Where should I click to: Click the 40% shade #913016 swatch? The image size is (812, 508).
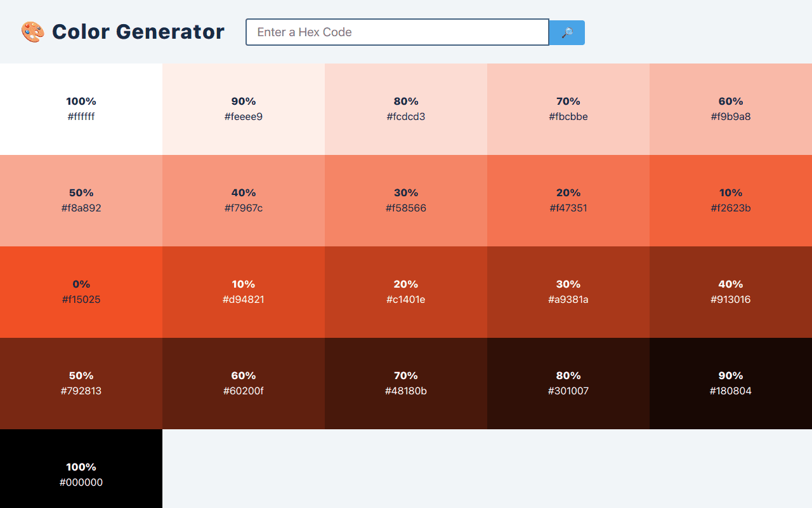click(731, 292)
